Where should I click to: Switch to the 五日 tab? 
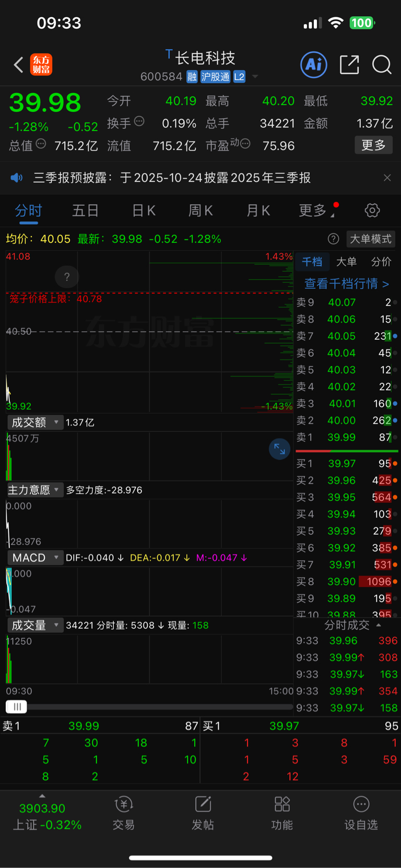(86, 210)
